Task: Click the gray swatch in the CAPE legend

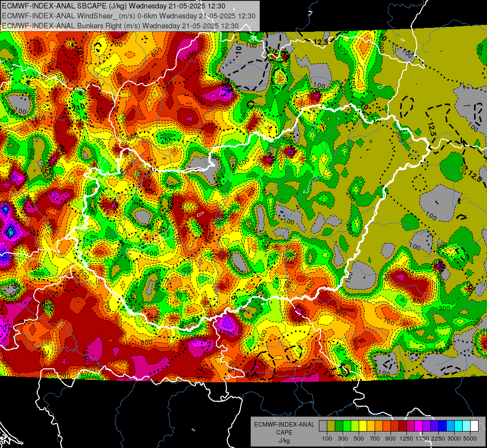Action: 323,426
